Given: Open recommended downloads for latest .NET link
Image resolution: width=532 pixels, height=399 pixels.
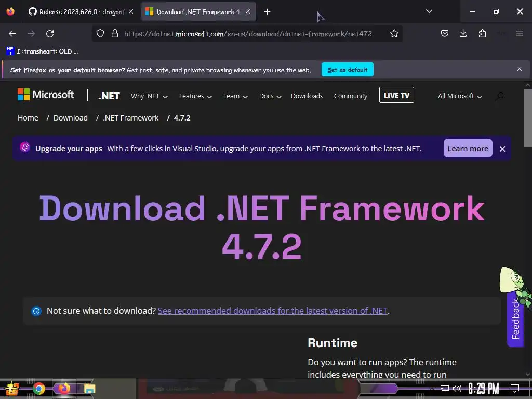Looking at the screenshot, I should click(x=272, y=311).
